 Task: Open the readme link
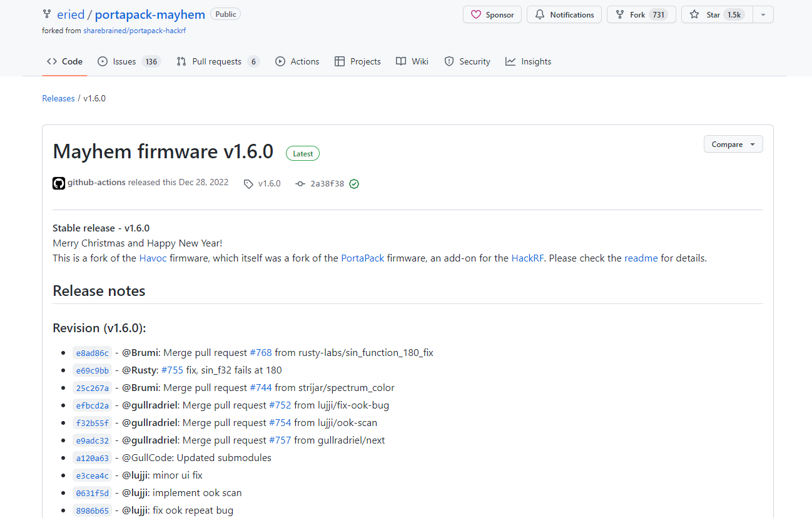[x=641, y=258]
